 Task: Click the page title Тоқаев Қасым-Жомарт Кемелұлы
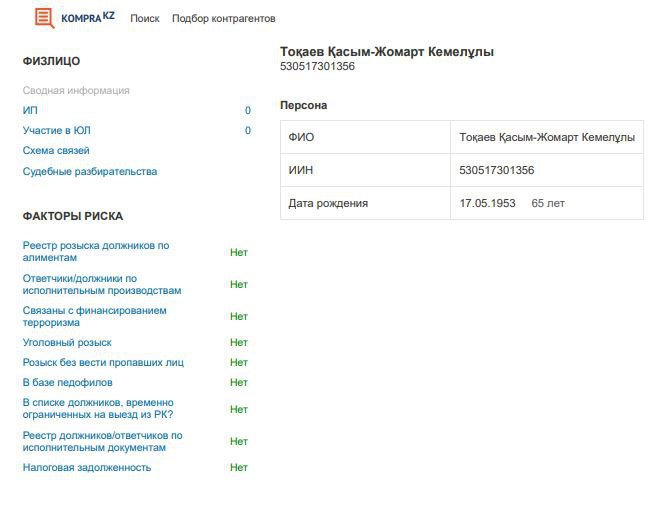click(x=387, y=52)
